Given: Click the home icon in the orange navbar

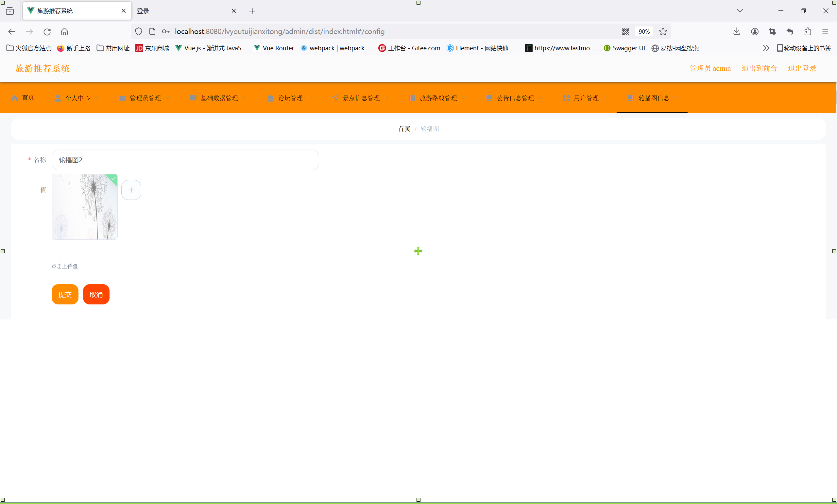Looking at the screenshot, I should click(15, 98).
